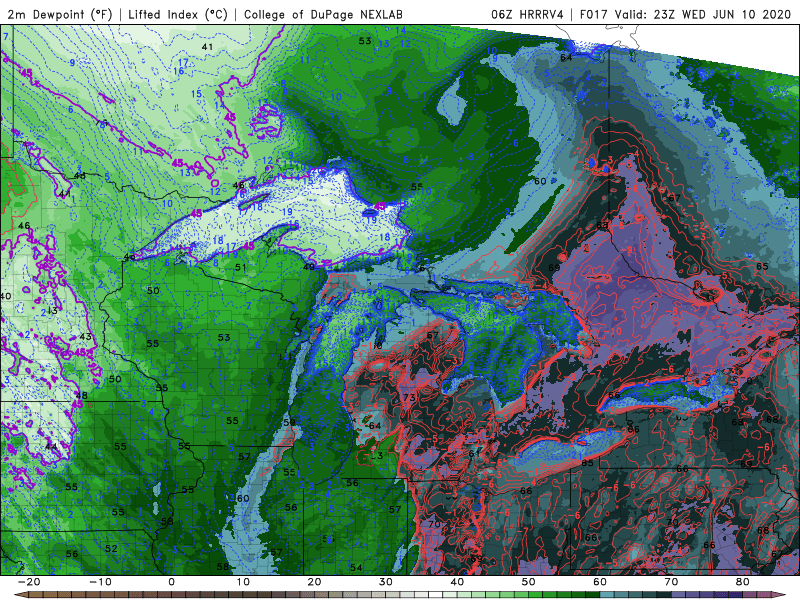
Task: Click the 20 label on the color scale
Action: click(x=314, y=582)
